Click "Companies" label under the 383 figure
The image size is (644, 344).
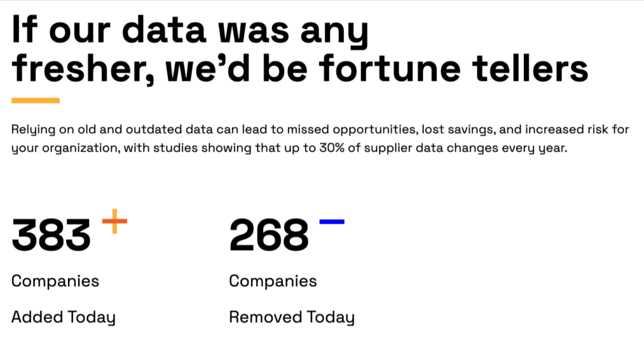click(x=55, y=280)
